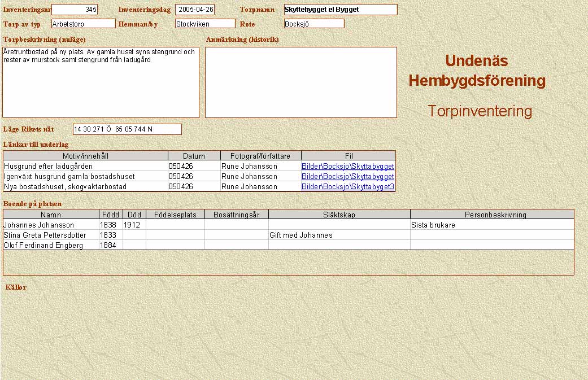Open the Skyttabyget3 file link
The width and height of the screenshot is (588, 380).
347,187
